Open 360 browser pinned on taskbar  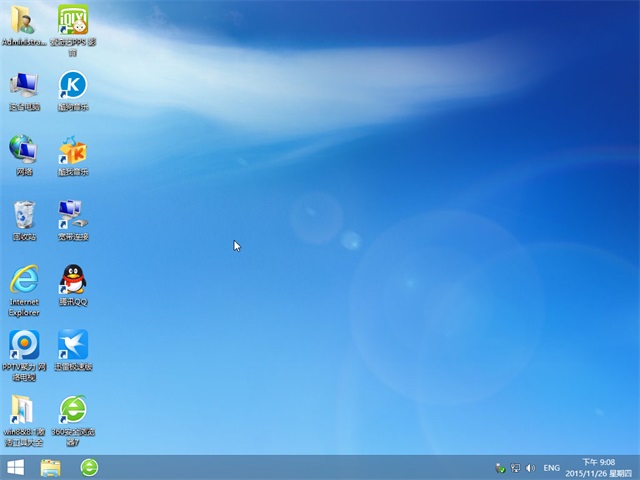(89, 467)
